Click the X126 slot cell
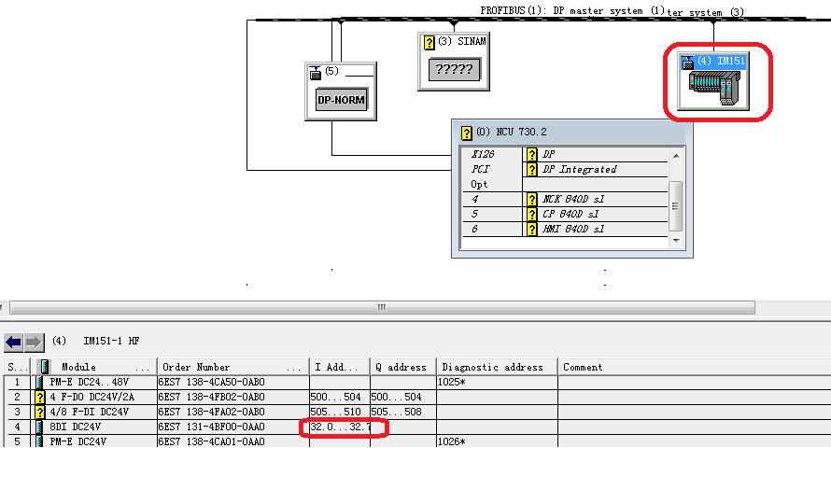The height and width of the screenshot is (504, 831). tap(492, 154)
